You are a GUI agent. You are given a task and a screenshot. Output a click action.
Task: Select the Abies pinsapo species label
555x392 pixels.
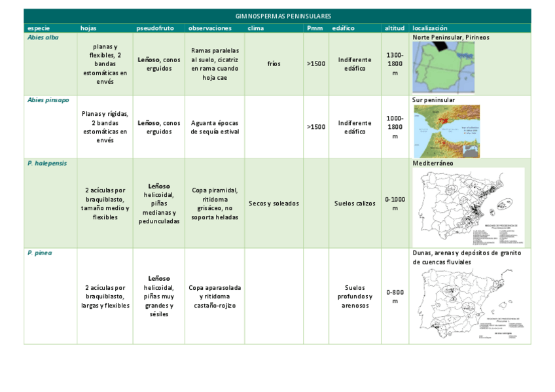48,100
